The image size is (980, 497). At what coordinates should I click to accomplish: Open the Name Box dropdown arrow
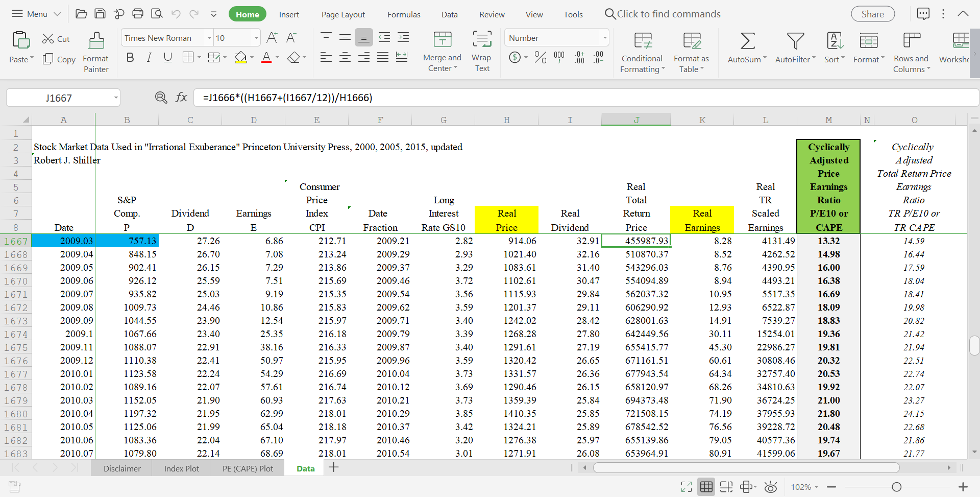click(116, 98)
